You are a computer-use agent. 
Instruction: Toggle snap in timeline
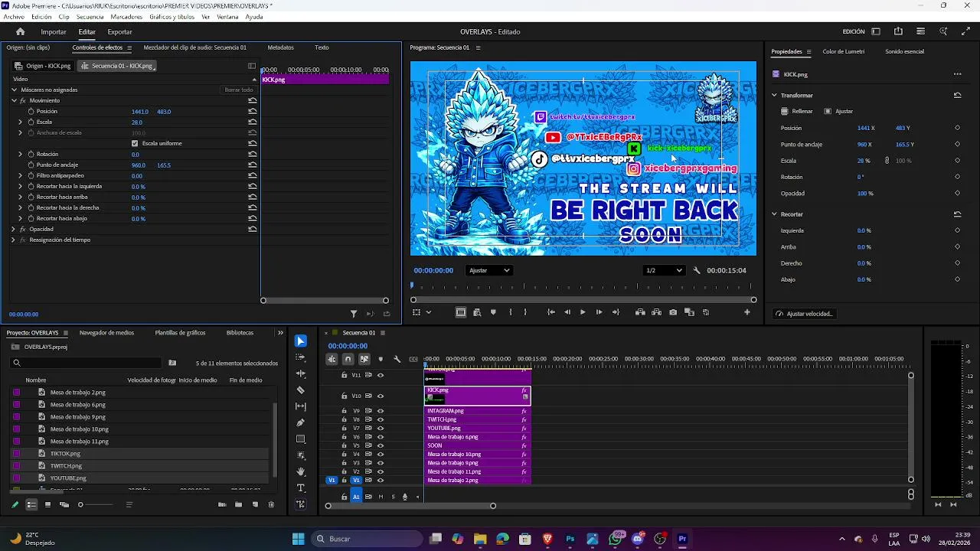pyautogui.click(x=348, y=359)
